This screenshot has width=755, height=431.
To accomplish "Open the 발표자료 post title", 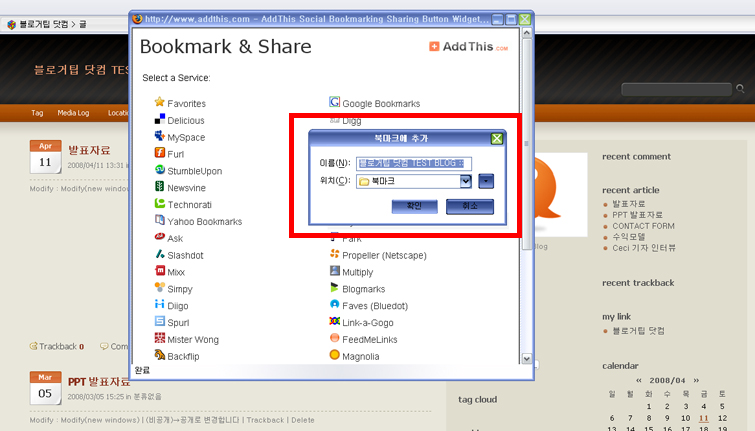I will [x=89, y=150].
